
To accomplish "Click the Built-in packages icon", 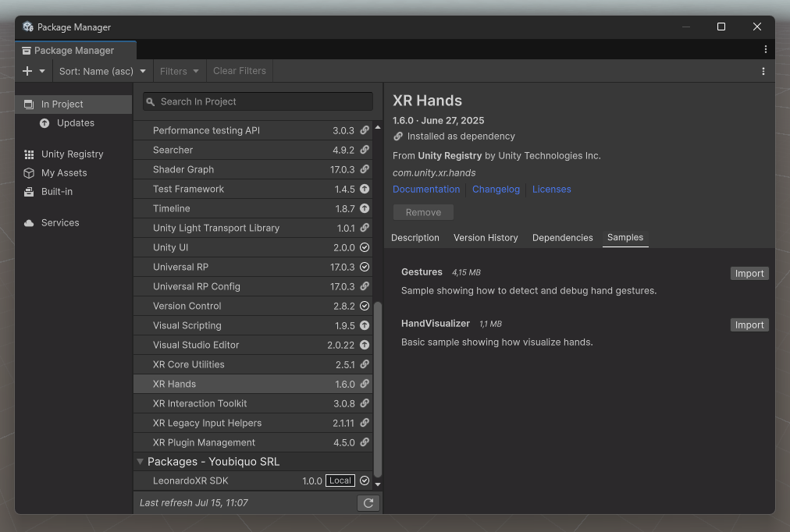I will [29, 192].
